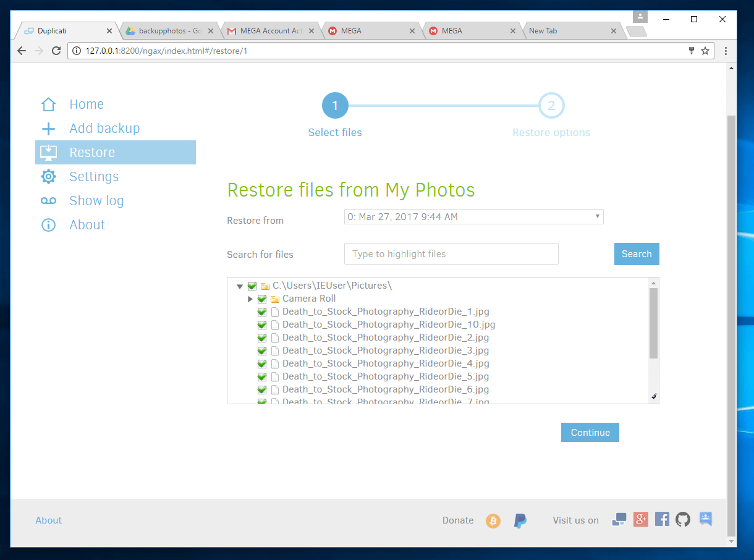Screen dimensions: 754x560
Task: Bookmark this page with star icon
Action: (705, 51)
